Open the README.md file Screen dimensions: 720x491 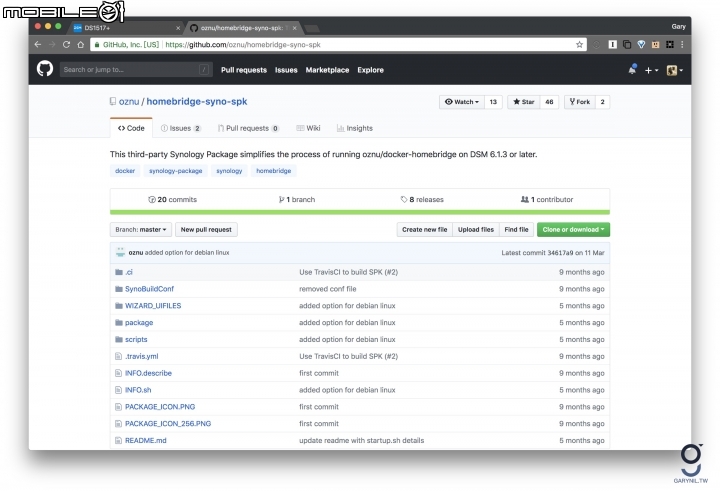(x=146, y=440)
